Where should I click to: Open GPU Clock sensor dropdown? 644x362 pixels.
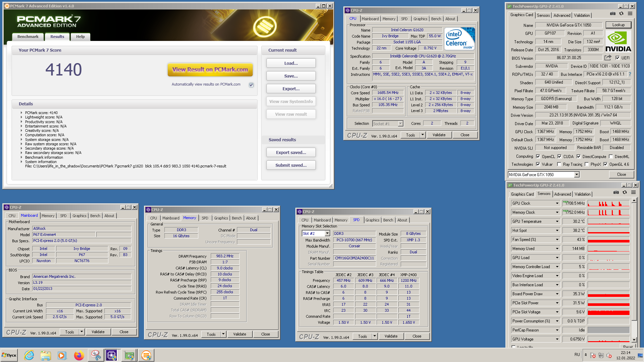coord(557,203)
